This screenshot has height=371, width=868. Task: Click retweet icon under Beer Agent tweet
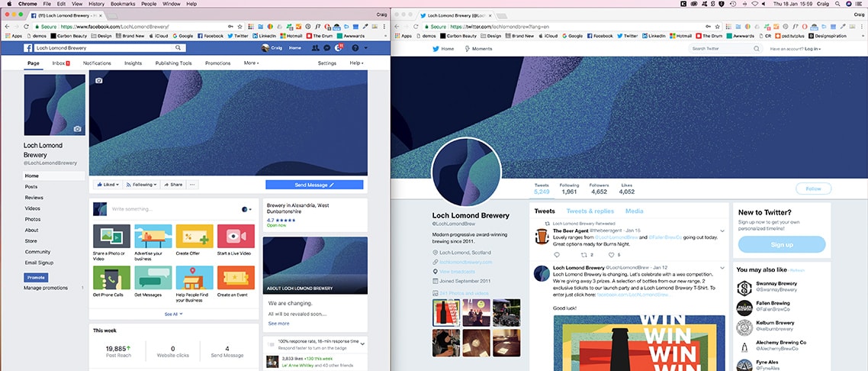[x=583, y=255]
